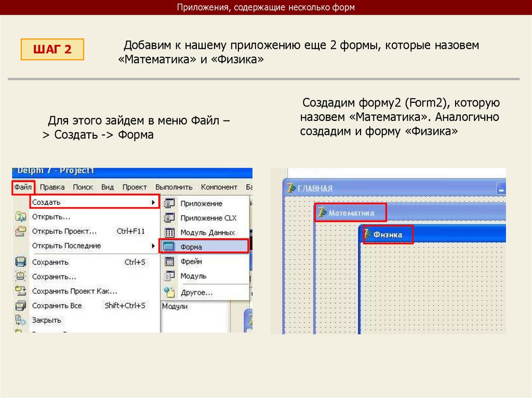Select Фрейм in the submenu
The width and height of the screenshot is (532, 398).
(x=205, y=262)
